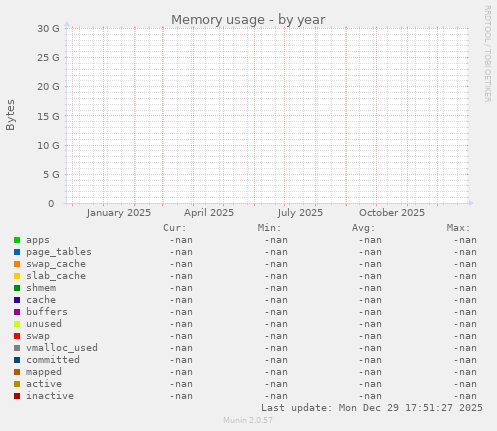Select the 'page_tables' legend label
The height and width of the screenshot is (431, 497).
click(59, 252)
